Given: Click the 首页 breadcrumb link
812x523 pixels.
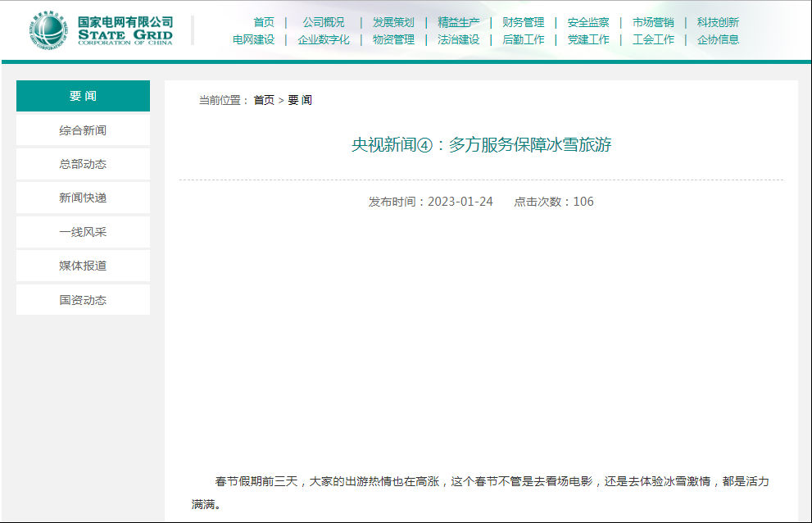Looking at the screenshot, I should 264,100.
